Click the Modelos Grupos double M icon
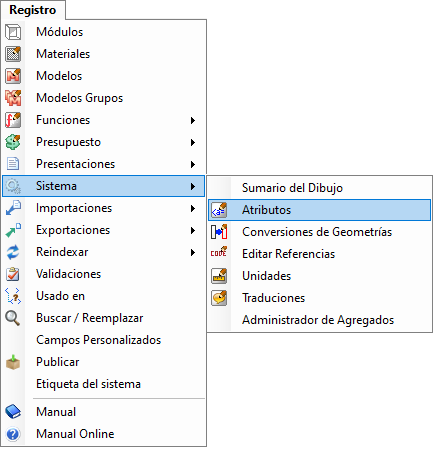The image size is (440, 461). click(13, 98)
